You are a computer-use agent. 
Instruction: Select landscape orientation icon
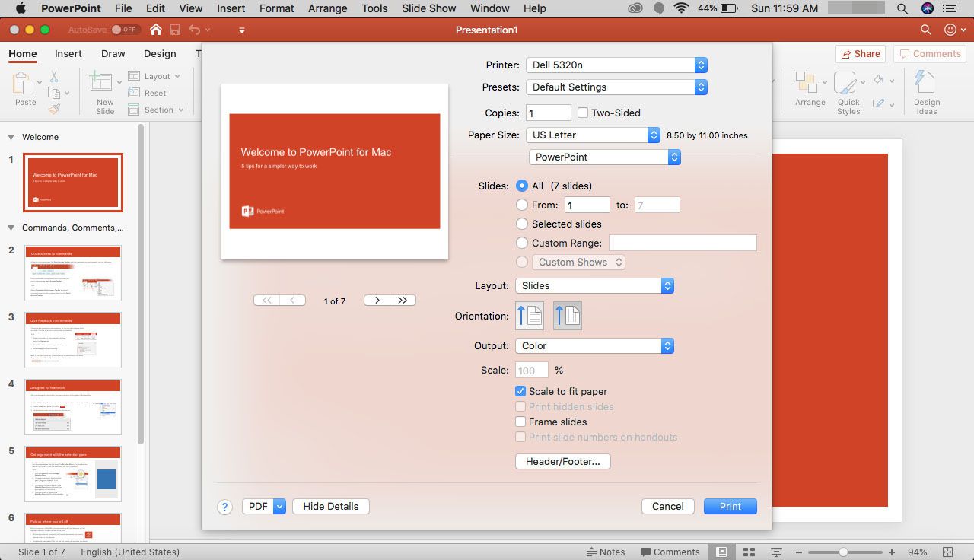click(568, 316)
